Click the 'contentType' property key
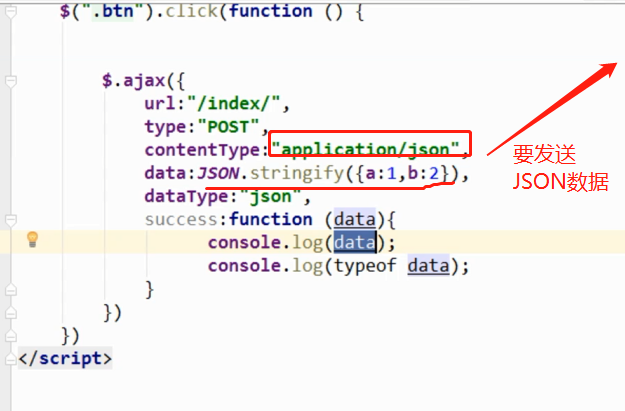Image resolution: width=625 pixels, height=411 pixels. 202,150
